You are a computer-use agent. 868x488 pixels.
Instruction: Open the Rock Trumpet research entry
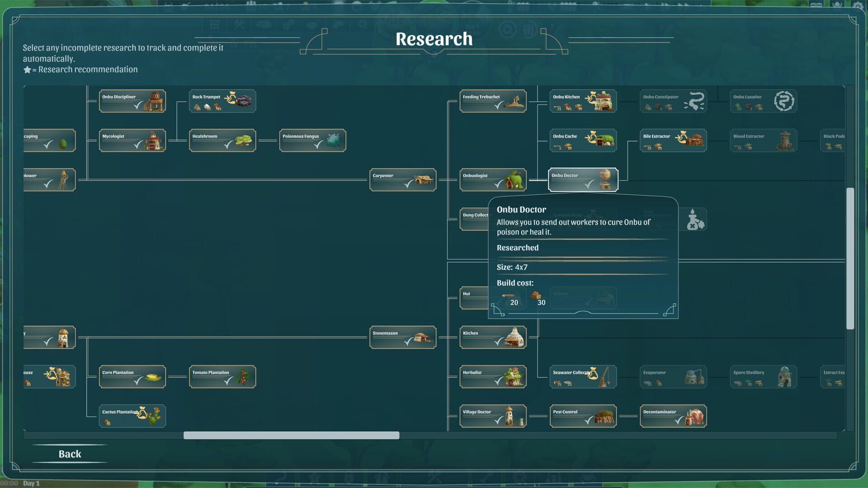click(x=222, y=100)
